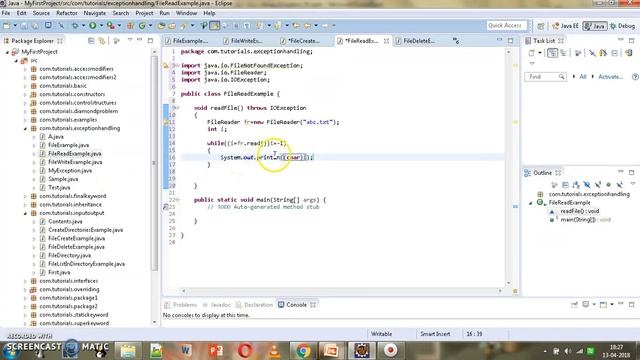The image size is (640, 360).
Task: Open the Navigate menu
Action: [x=95, y=13]
